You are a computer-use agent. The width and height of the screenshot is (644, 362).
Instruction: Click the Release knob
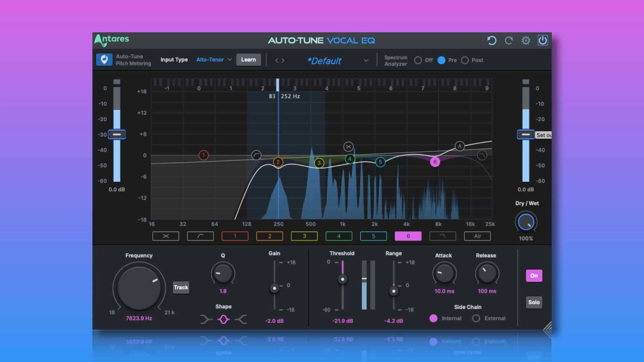(487, 274)
